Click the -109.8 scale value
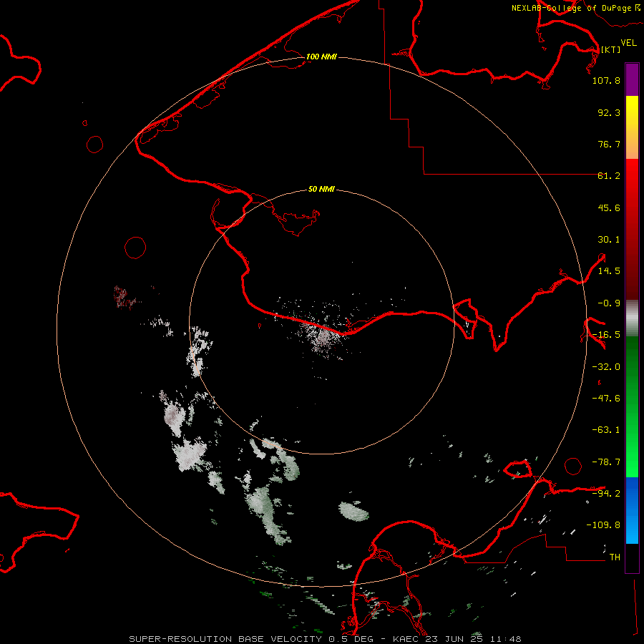The height and width of the screenshot is (644, 644). click(x=603, y=525)
